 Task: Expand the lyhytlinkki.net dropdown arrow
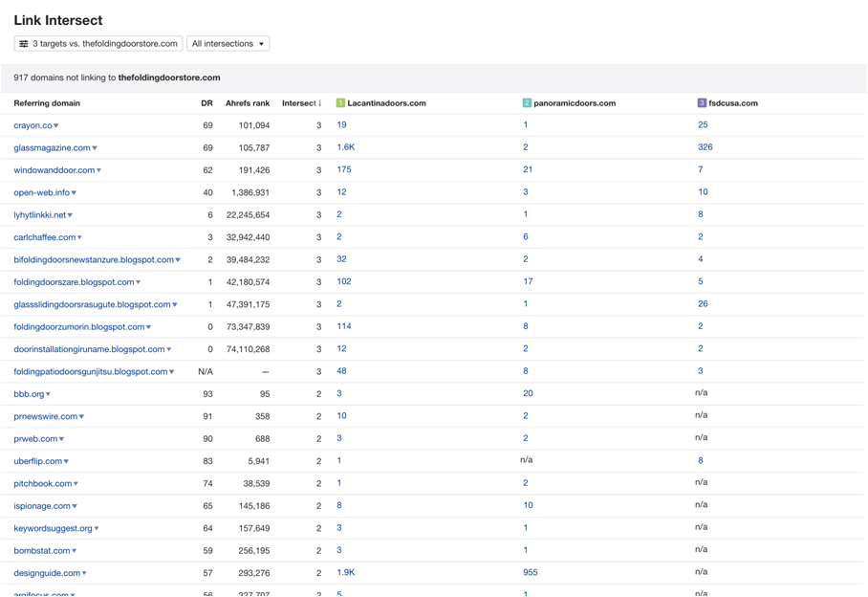[x=71, y=215]
